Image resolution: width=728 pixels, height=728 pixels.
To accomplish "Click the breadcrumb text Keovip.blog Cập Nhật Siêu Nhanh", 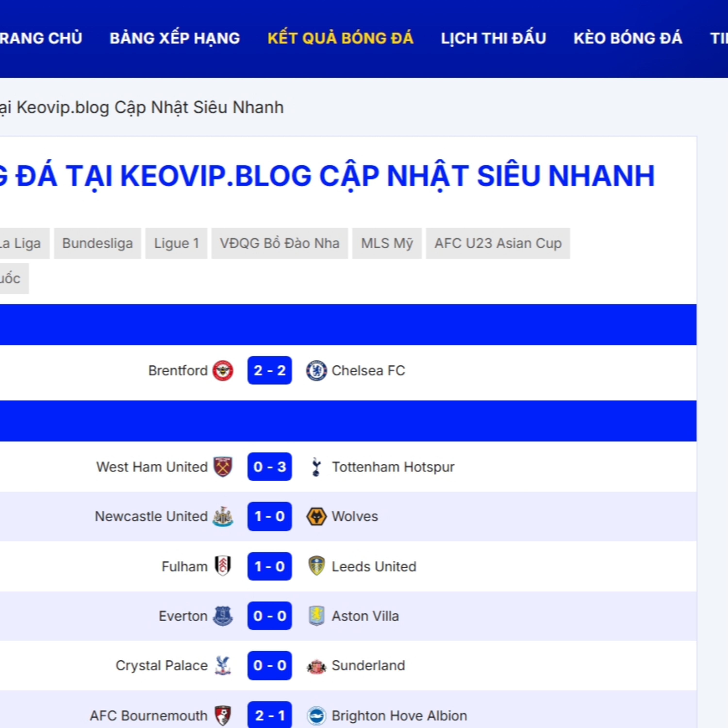I will [150, 108].
